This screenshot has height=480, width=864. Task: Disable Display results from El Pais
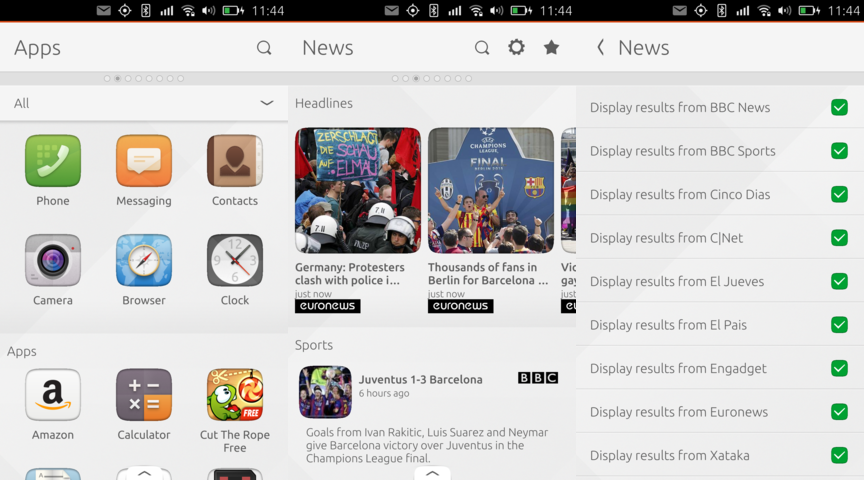pyautogui.click(x=839, y=325)
